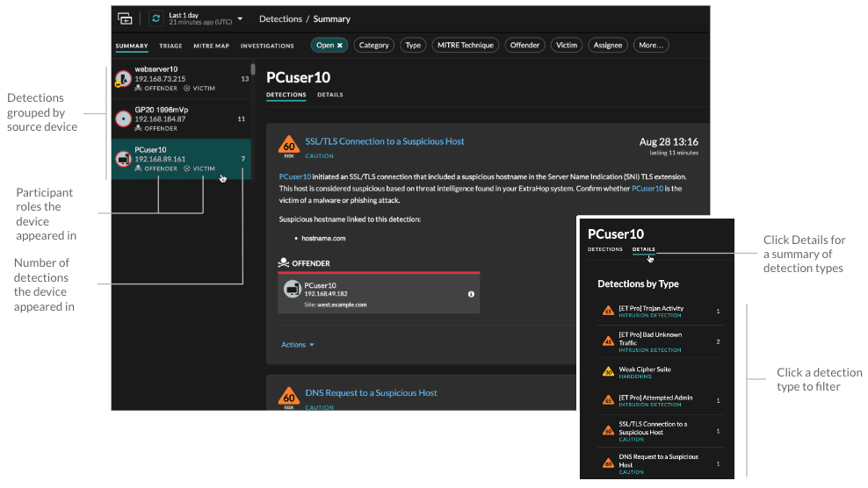868x488 pixels.
Task: Open the Victim filter
Action: 567,46
